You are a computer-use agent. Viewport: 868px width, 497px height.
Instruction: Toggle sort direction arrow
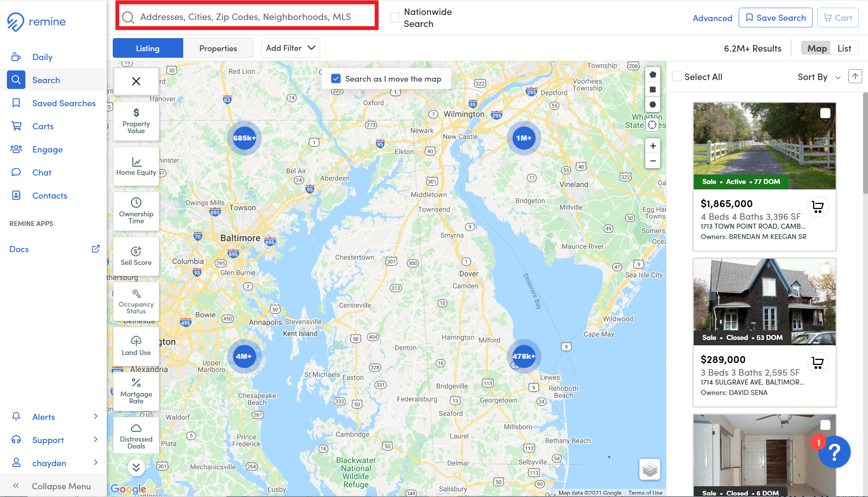pos(855,76)
